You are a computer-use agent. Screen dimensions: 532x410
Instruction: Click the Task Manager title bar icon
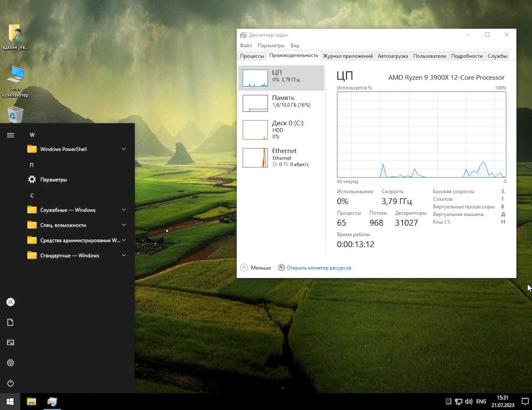point(243,35)
